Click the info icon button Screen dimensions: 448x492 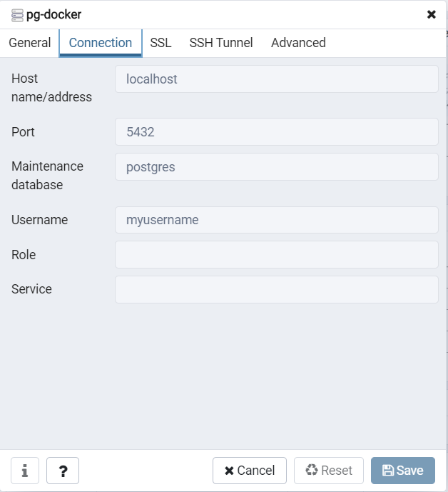(x=25, y=471)
